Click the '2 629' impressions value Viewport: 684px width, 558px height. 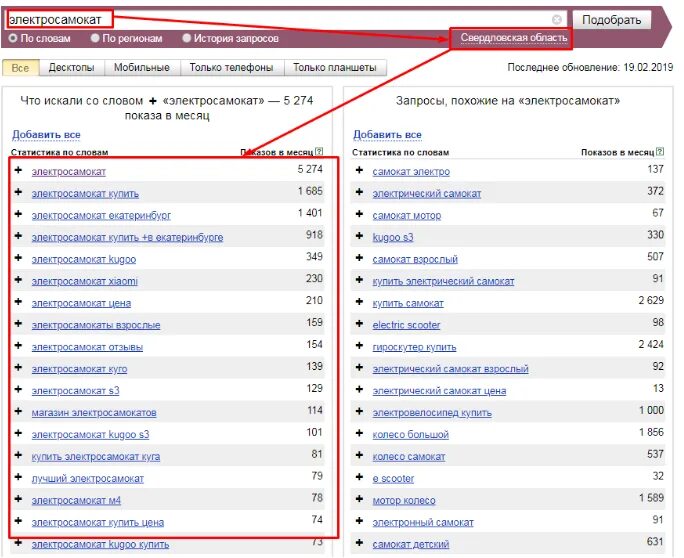(x=651, y=301)
